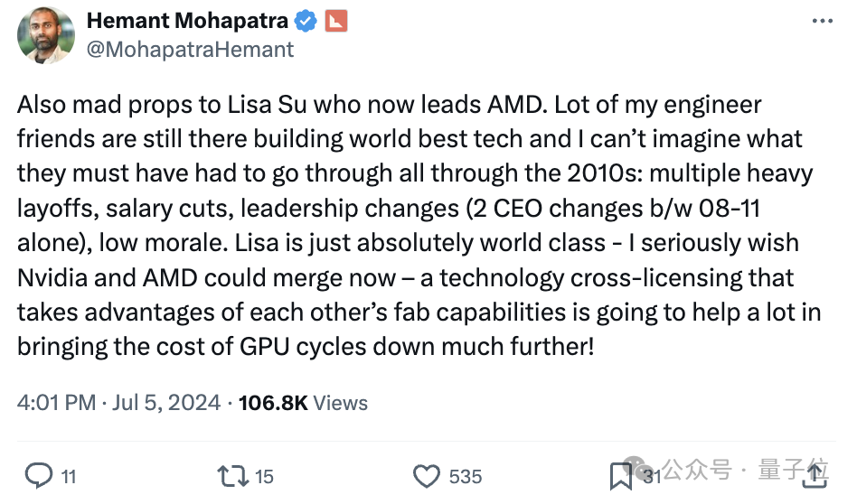Click the 535 likes count
This screenshot has width=857, height=504.
pyautogui.click(x=466, y=476)
